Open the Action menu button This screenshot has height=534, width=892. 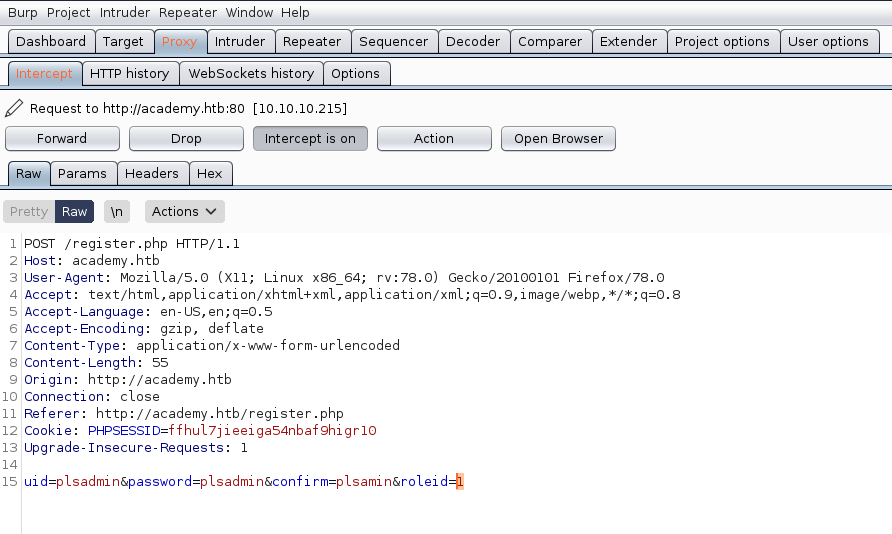click(x=433, y=139)
